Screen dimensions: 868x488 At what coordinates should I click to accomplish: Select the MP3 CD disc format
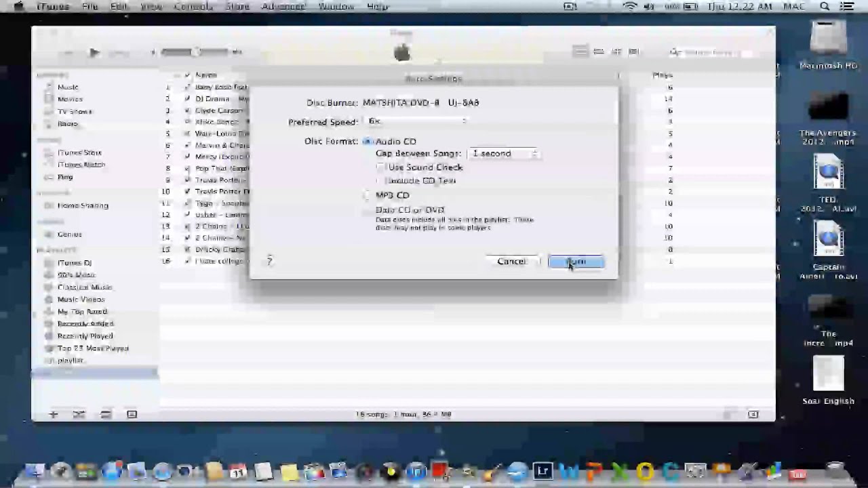(368, 195)
